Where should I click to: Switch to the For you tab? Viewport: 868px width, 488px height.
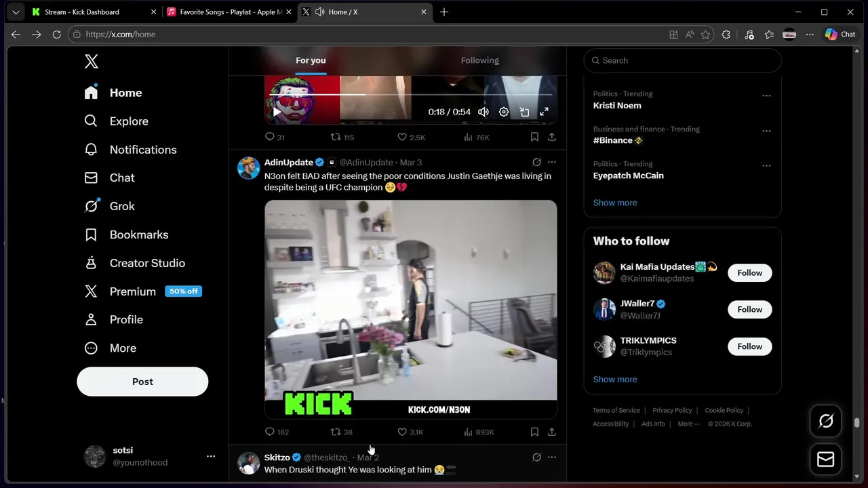[x=311, y=60]
